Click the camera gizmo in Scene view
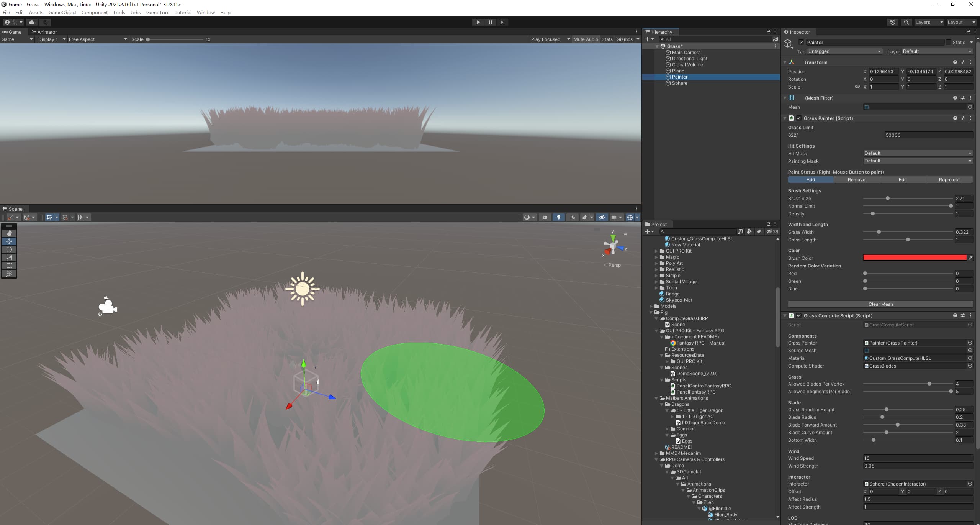The image size is (980, 525). point(107,306)
